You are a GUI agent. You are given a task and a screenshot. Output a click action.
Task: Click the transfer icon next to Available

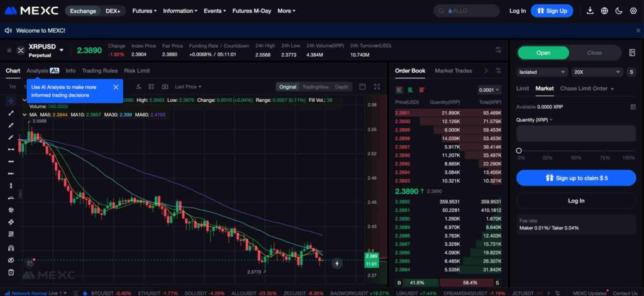pos(633,107)
